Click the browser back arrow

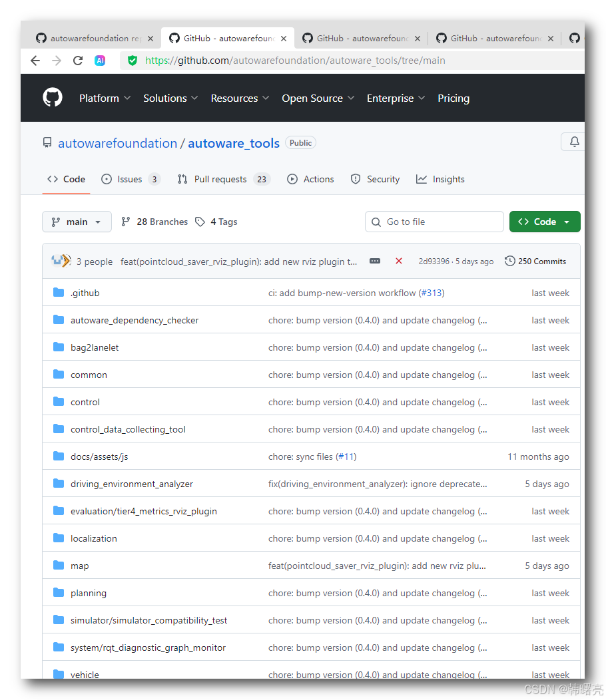coord(35,61)
